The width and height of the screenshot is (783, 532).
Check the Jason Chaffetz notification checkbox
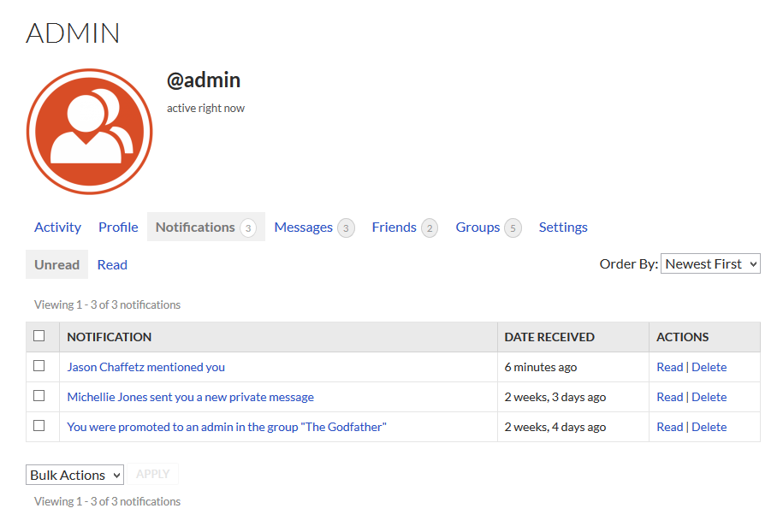[x=39, y=366]
